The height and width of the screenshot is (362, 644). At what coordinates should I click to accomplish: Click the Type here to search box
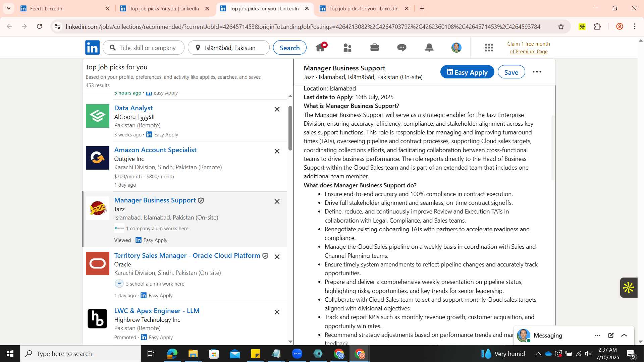coord(80,354)
